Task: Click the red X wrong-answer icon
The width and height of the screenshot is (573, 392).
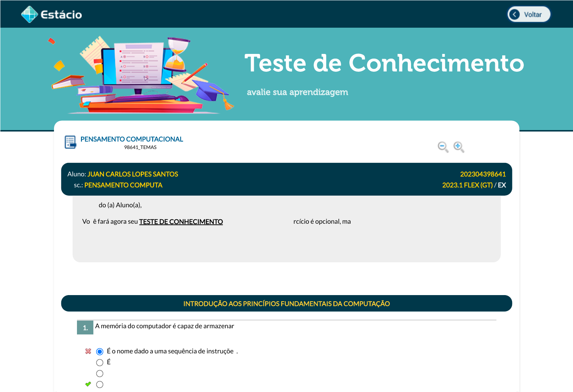Action: 88,351
